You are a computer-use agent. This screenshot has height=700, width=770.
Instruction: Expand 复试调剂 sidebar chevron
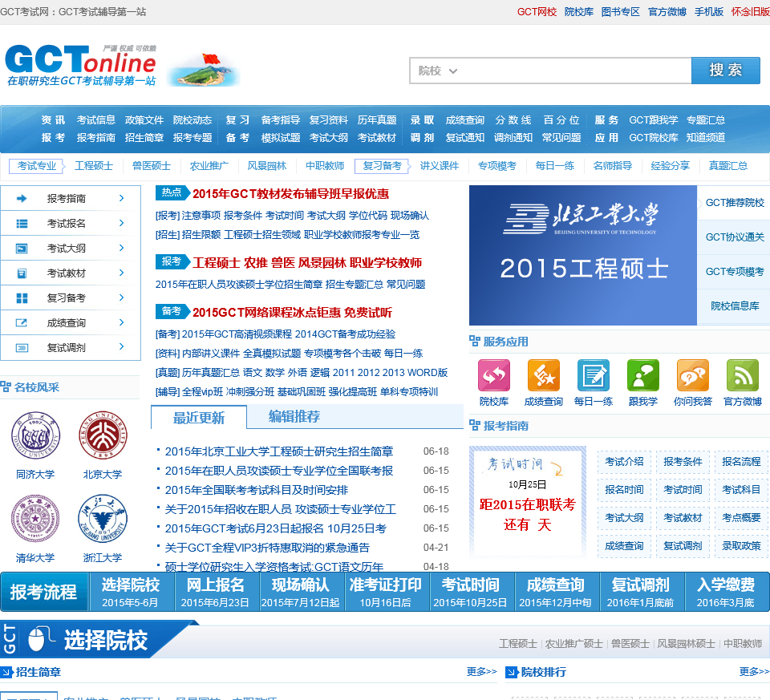pyautogui.click(x=122, y=346)
